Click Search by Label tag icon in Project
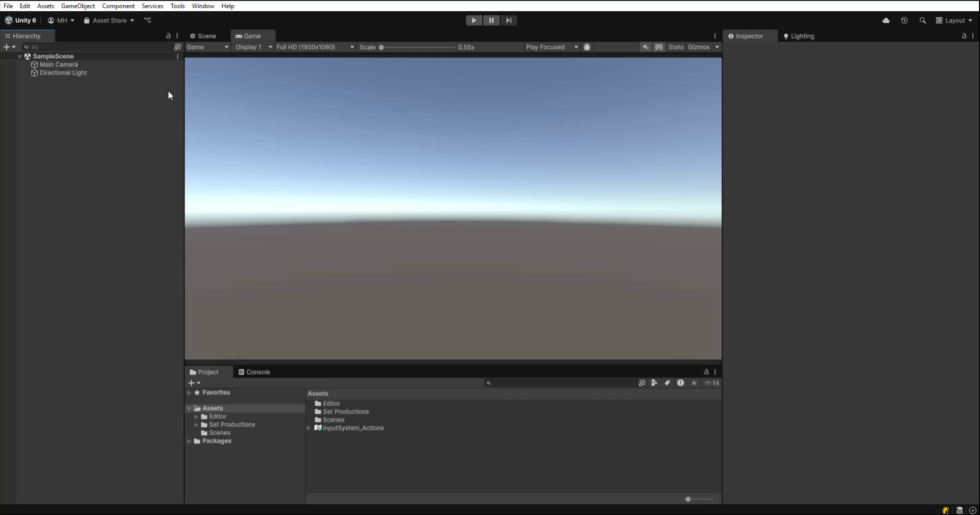980x515 pixels. 667,383
